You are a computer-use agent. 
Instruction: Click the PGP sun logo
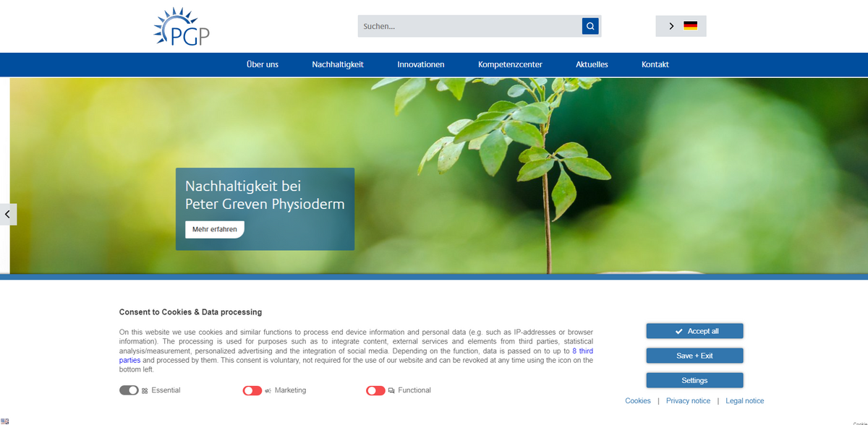[182, 26]
